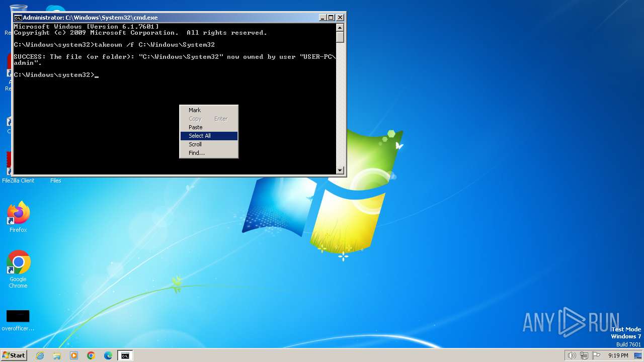Screen dimensions: 644x362
Task: Click the SUCCESS output line in cmd
Action: point(175,60)
